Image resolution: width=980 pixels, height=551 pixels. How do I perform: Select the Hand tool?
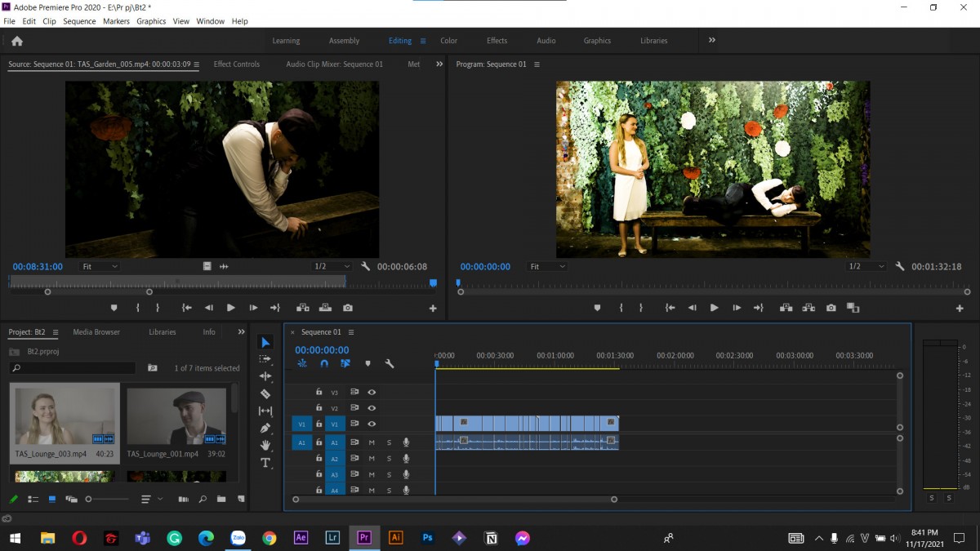click(x=265, y=445)
